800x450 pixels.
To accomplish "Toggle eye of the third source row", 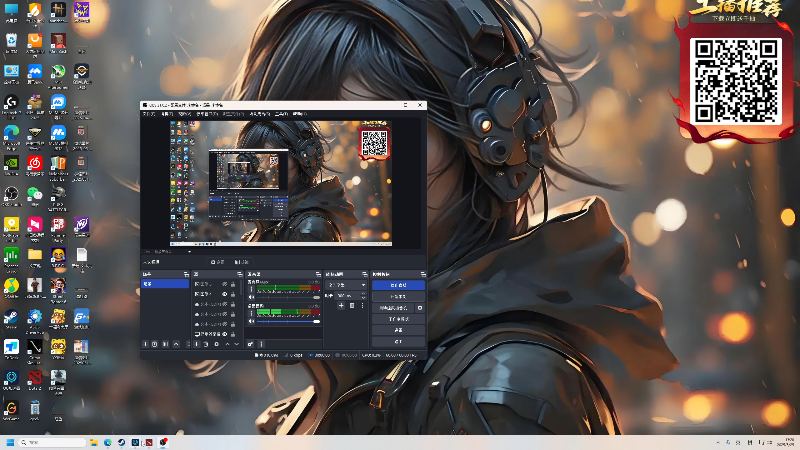I will [x=224, y=304].
